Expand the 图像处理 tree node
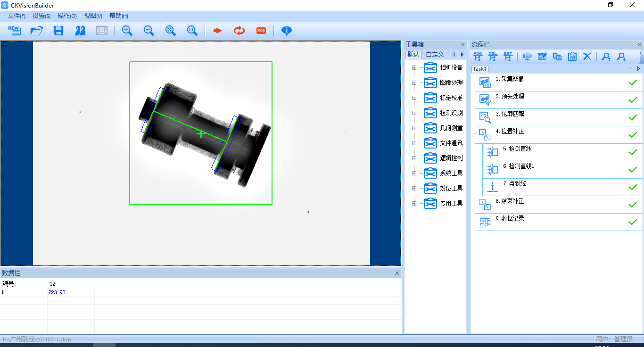This screenshot has height=347, width=644. (414, 83)
